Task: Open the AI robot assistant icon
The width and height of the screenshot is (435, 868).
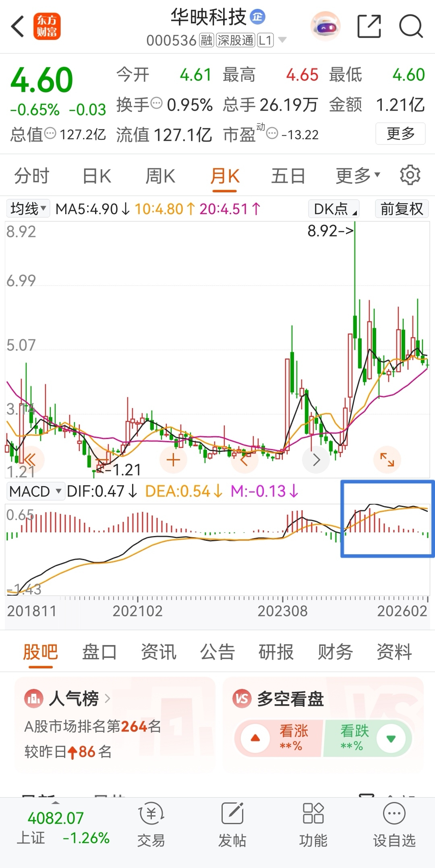Action: click(x=325, y=27)
